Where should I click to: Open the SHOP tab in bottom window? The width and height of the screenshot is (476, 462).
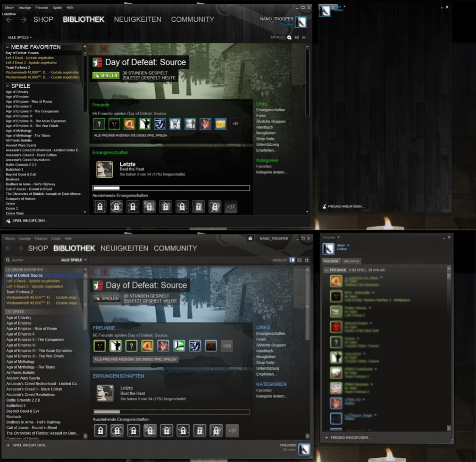point(38,248)
